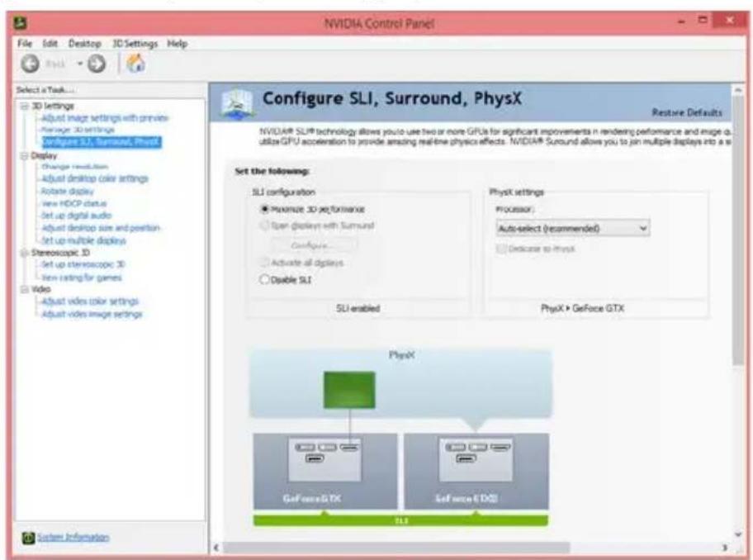Click the SLI enabled status text
The width and height of the screenshot is (753, 560).
coord(358,308)
